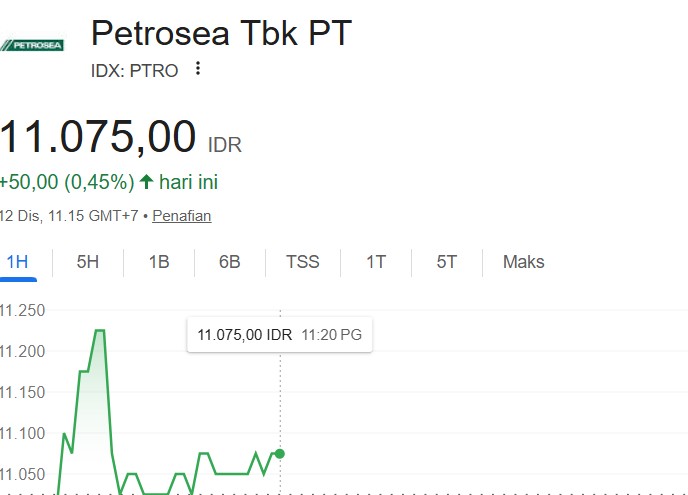Screen dimensions: 688x495
Task: View the 5T chart range
Action: (x=446, y=262)
